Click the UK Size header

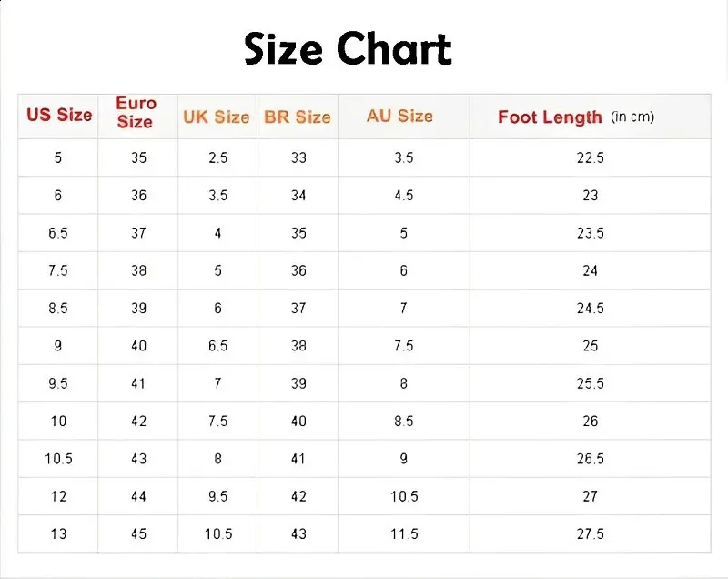click(x=217, y=117)
